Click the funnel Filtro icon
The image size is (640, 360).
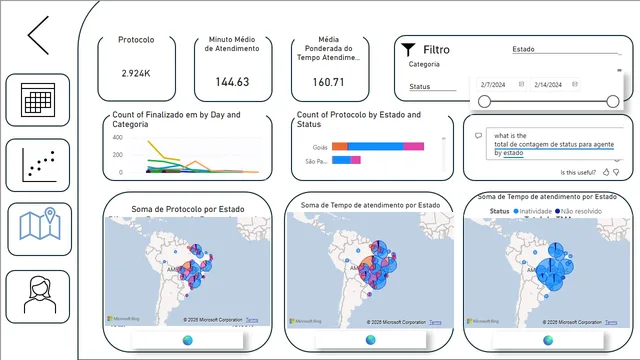(x=408, y=50)
